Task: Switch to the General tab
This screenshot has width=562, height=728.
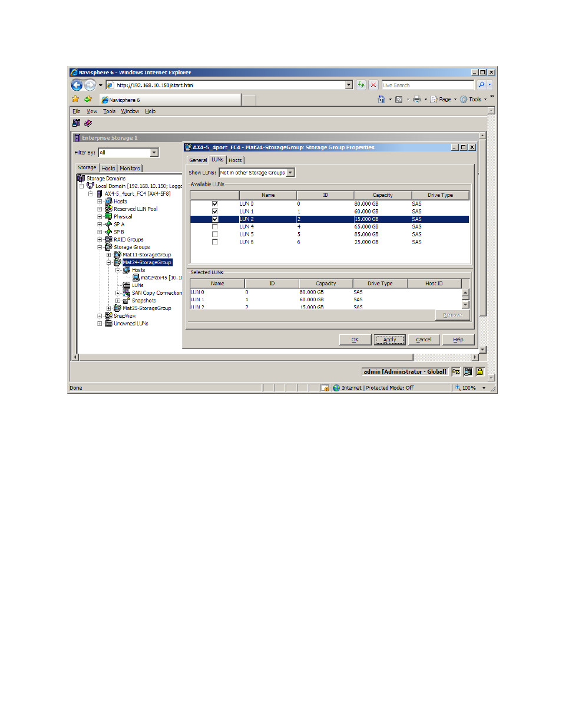Action: (198, 160)
